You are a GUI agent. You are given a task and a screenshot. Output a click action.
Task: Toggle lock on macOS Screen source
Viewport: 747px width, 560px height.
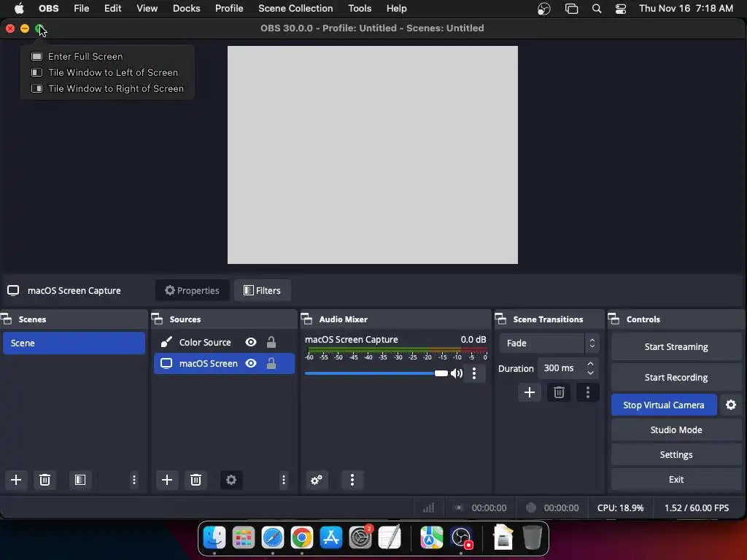[x=271, y=363]
